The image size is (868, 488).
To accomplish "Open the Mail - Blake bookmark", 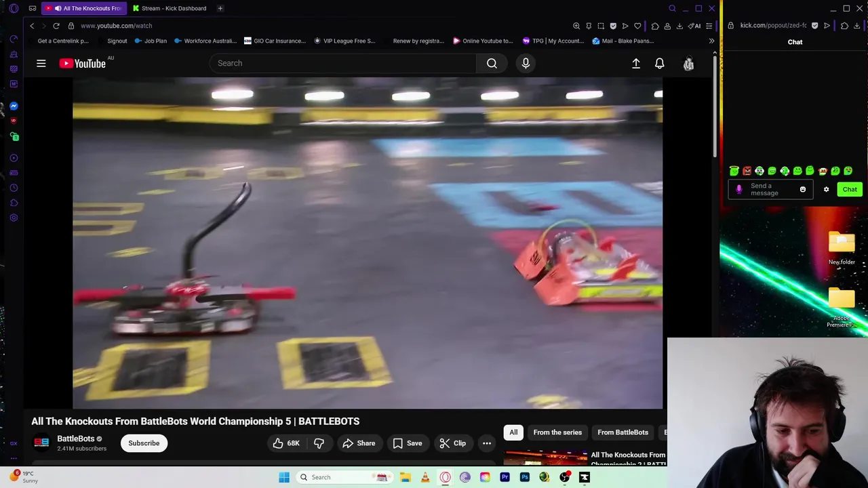I will click(x=623, y=41).
